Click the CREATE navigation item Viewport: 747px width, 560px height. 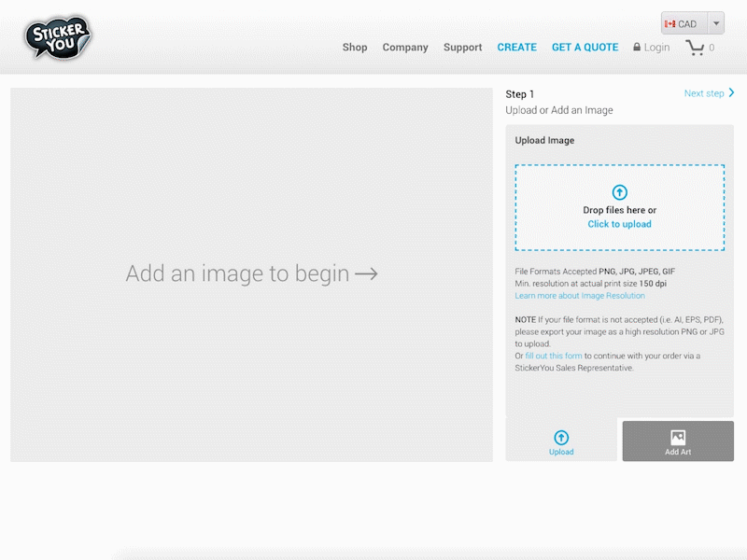[x=516, y=47]
